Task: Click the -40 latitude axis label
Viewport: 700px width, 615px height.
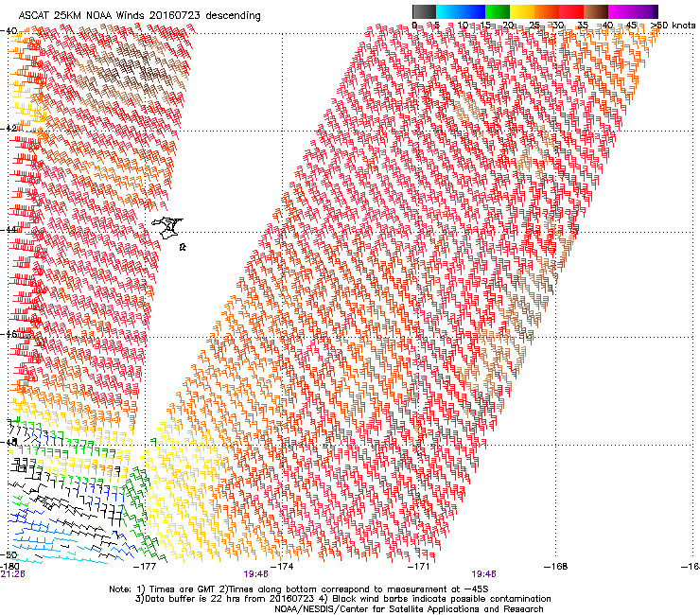Action: pos(9,31)
